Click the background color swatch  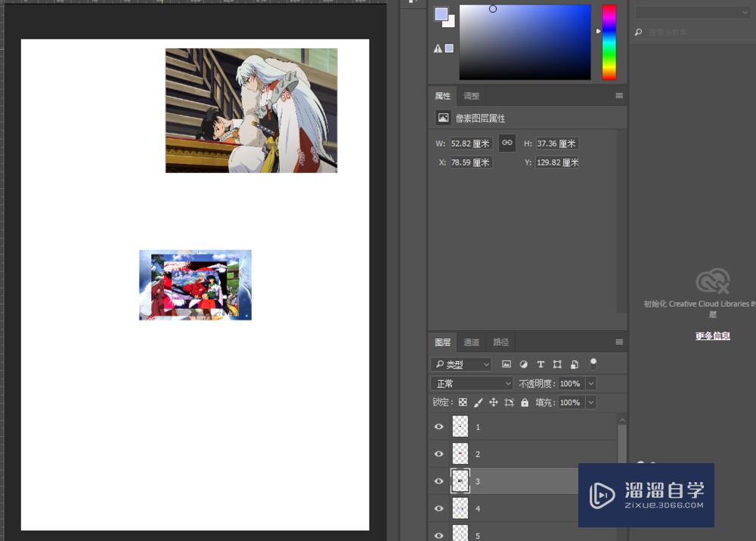pyautogui.click(x=451, y=22)
